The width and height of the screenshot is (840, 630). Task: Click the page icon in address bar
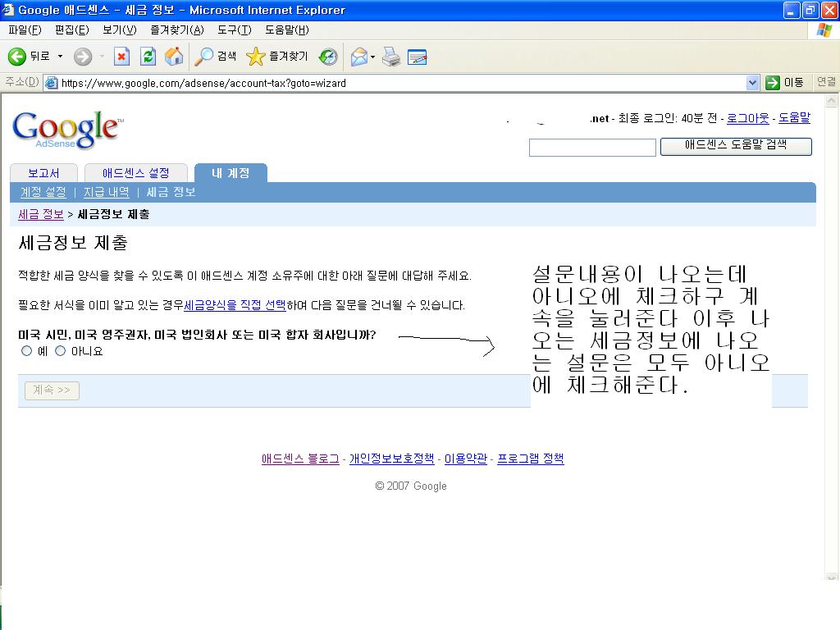point(52,83)
